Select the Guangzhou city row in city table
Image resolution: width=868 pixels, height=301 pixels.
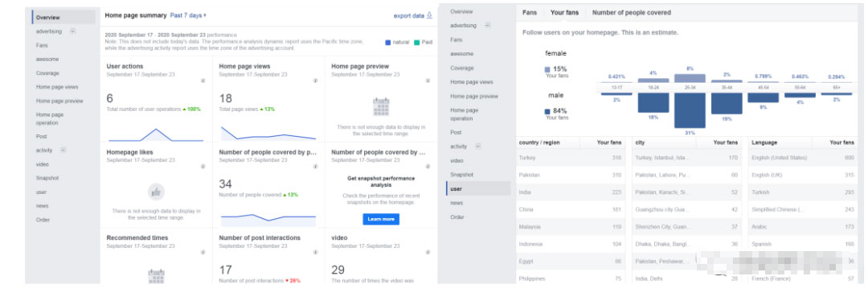687,209
